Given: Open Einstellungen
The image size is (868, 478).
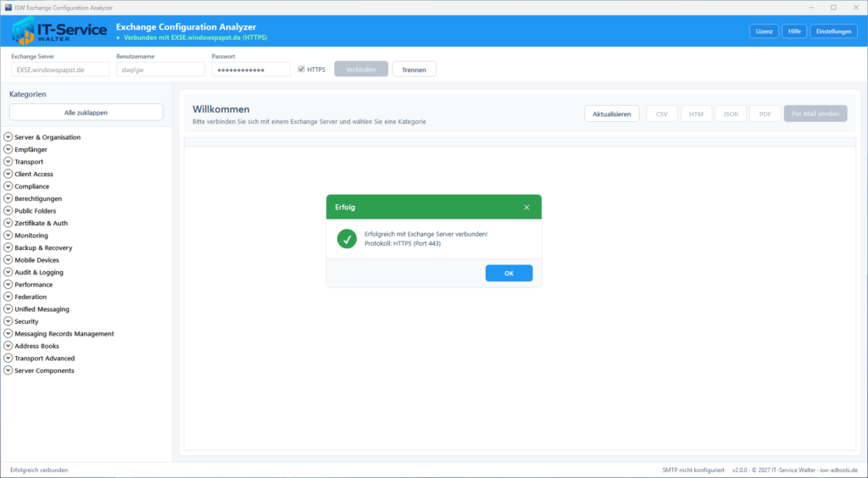Looking at the screenshot, I should pos(834,31).
